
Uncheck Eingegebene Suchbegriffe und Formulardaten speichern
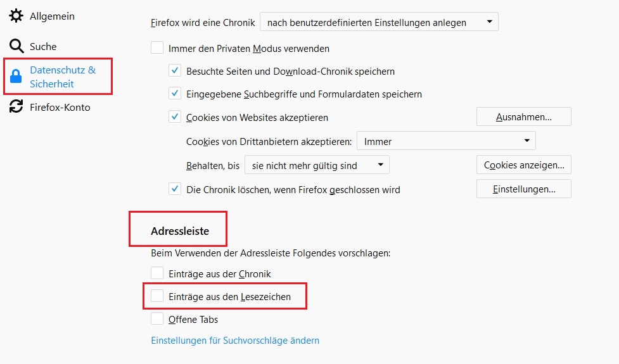click(x=175, y=94)
